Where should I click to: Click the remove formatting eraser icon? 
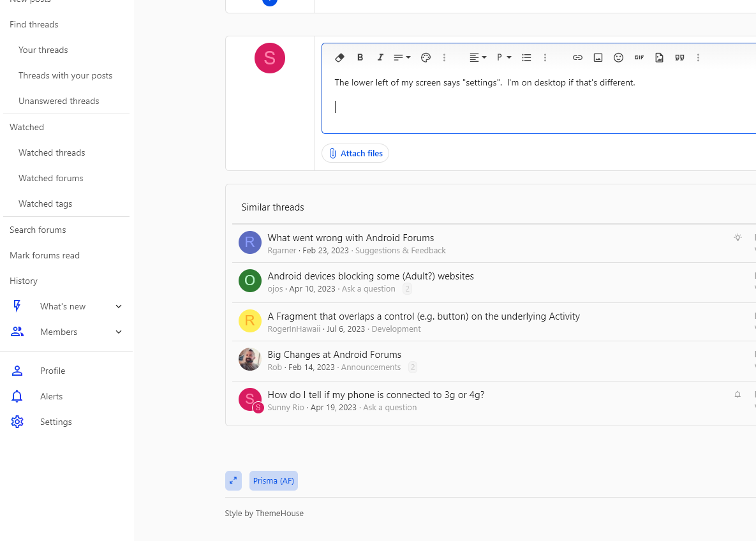339,57
